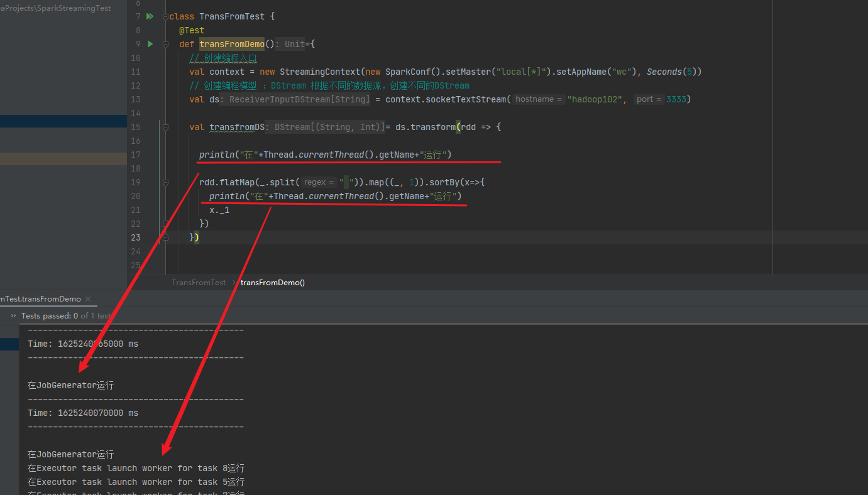Viewport: 868px width, 495px height.
Task: Fold the rdd.flatMap sortBy lambda block
Action: point(165,182)
